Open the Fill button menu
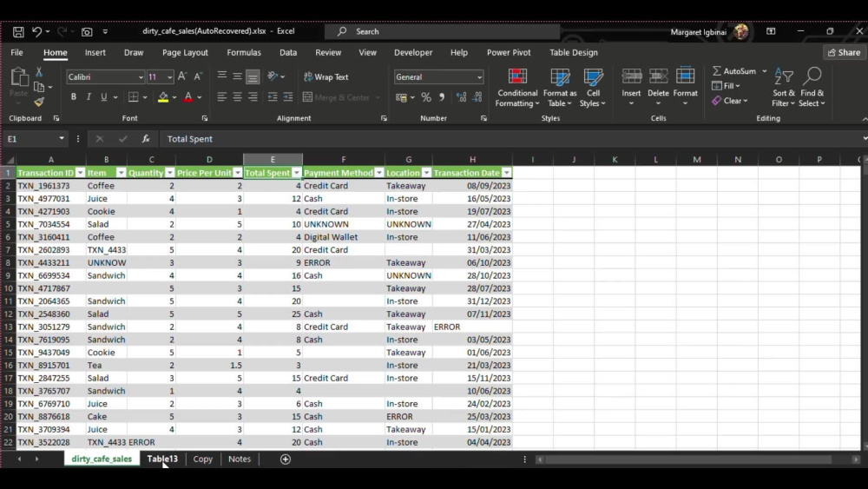868x489 pixels. (726, 86)
